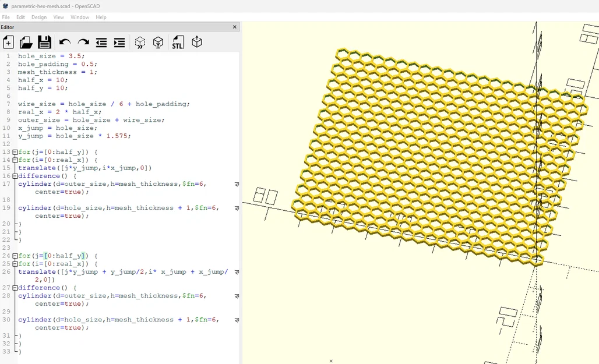Image resolution: width=599 pixels, height=364 pixels.
Task: Place cursor on 'half_y = 10;' line
Action: (x=43, y=88)
